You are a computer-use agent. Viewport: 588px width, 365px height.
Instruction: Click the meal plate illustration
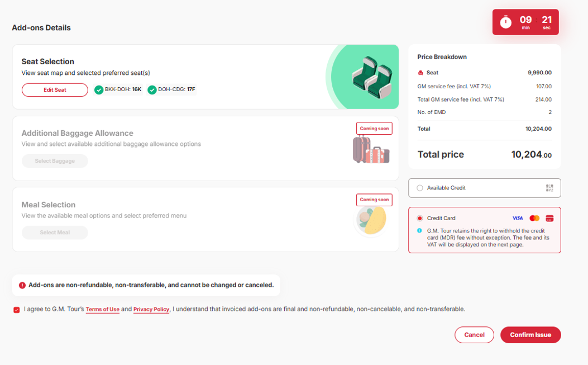(x=371, y=220)
